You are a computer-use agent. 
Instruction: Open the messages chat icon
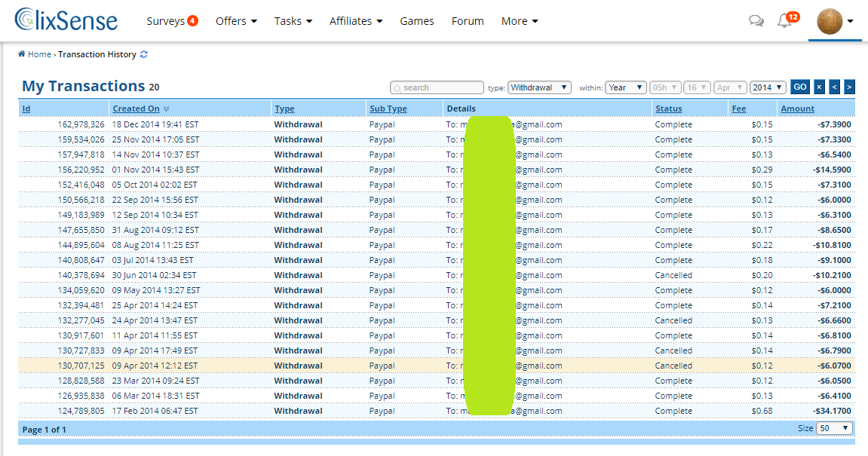[x=756, y=21]
